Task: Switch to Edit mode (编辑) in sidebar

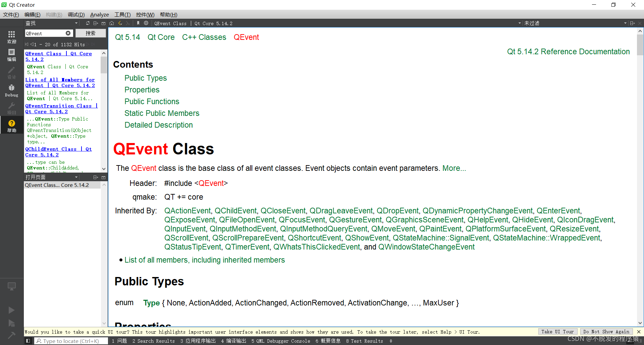Action: [x=12, y=55]
